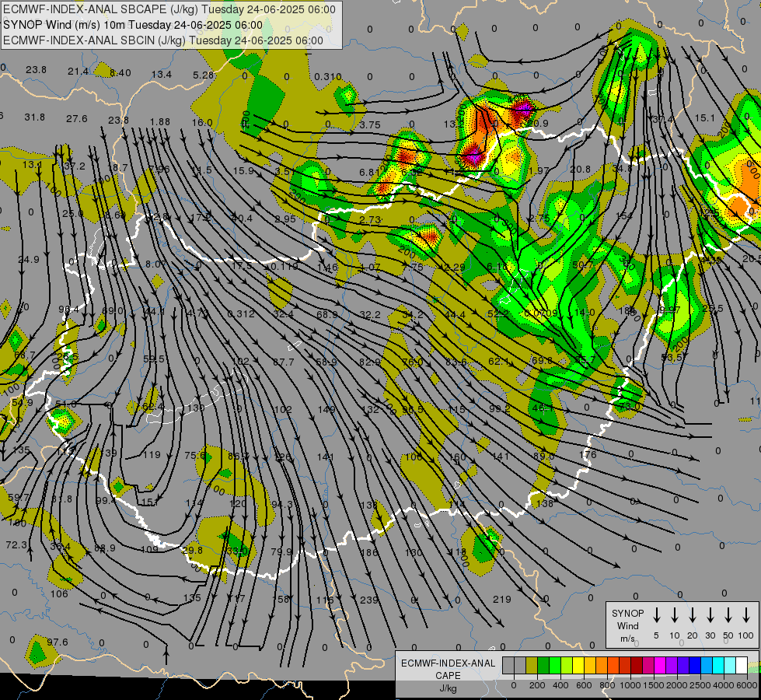Click the 186 value on the map
This screenshot has width=761, height=700.
(x=369, y=552)
